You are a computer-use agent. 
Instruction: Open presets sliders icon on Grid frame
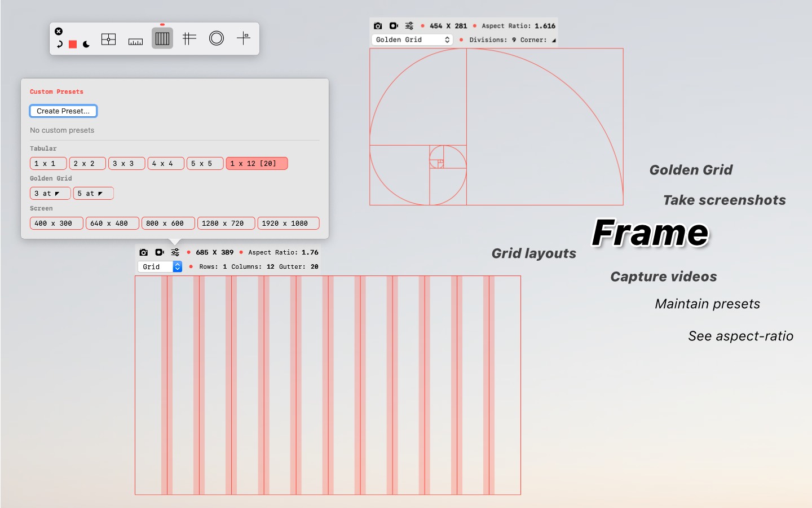(175, 253)
